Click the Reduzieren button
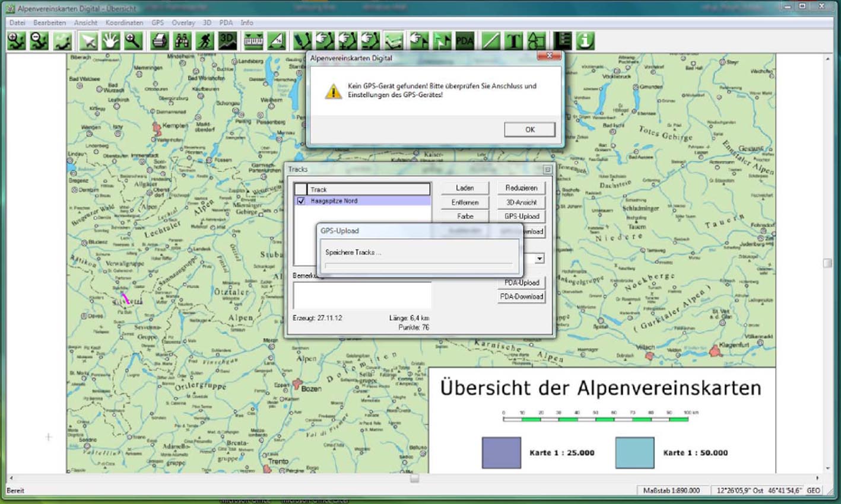 pyautogui.click(x=521, y=188)
